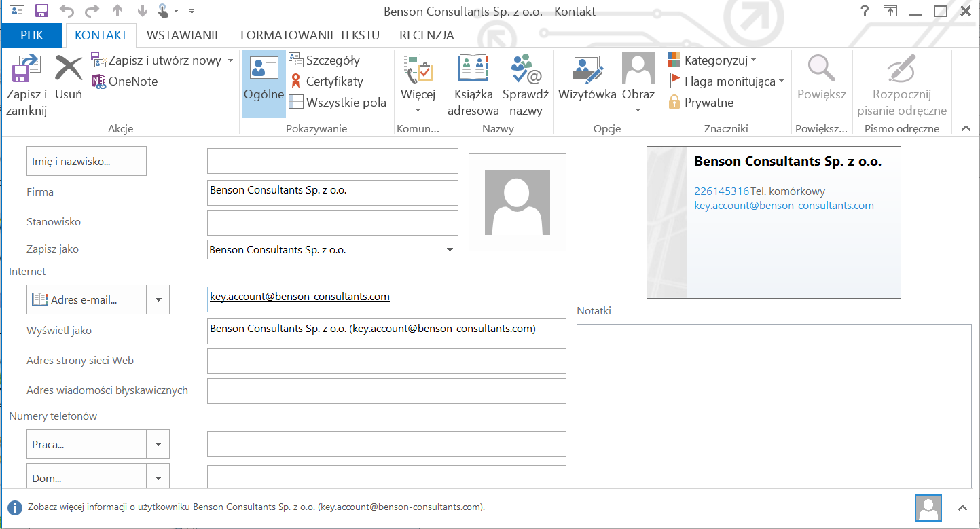The height and width of the screenshot is (529, 980).
Task: Expand the people pane chevron
Action: point(962,507)
